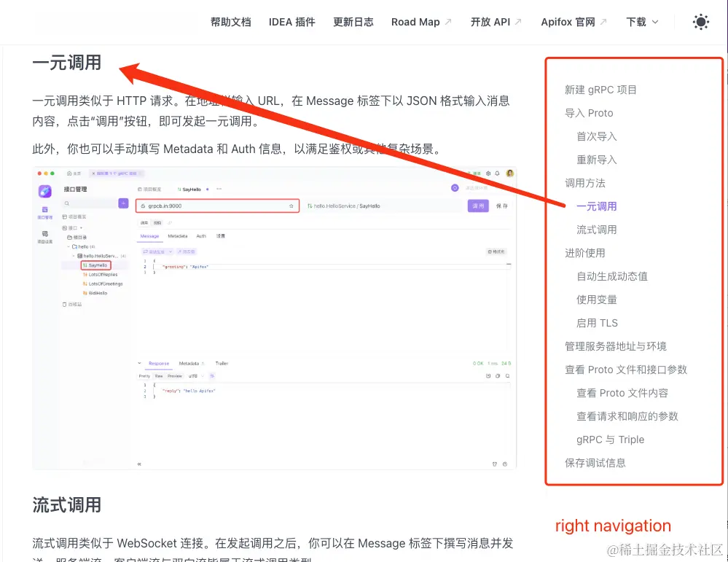The height and width of the screenshot is (562, 728).
Task: Open the request Metadata tab
Action: click(177, 236)
